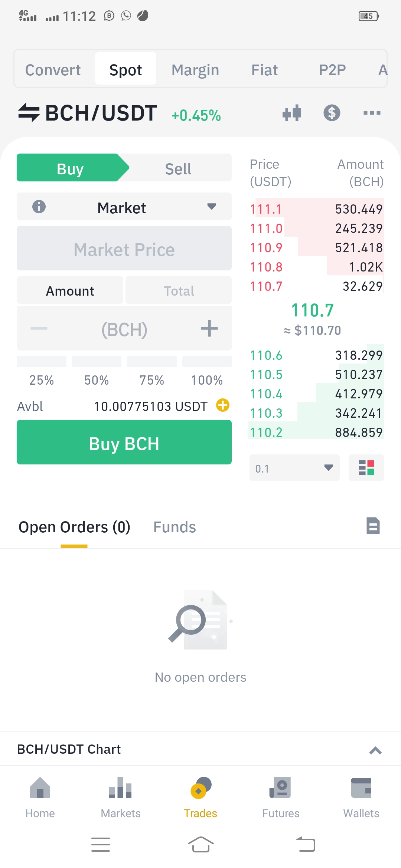Open the Market order type dropdown
The width and height of the screenshot is (401, 868).
(124, 207)
